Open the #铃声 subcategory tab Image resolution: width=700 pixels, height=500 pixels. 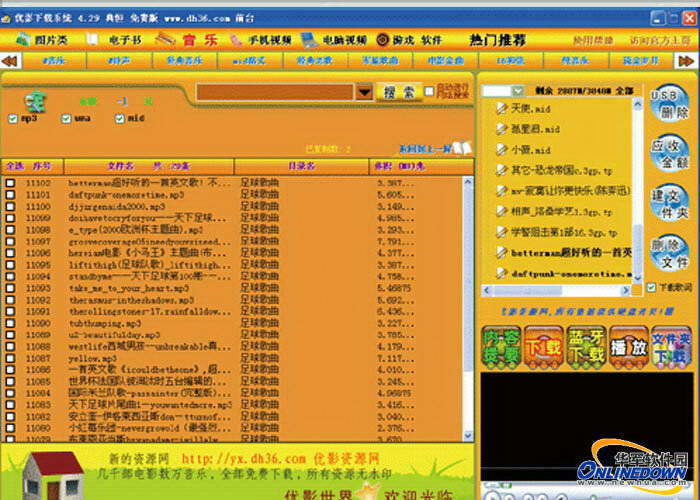pyautogui.click(x=119, y=60)
